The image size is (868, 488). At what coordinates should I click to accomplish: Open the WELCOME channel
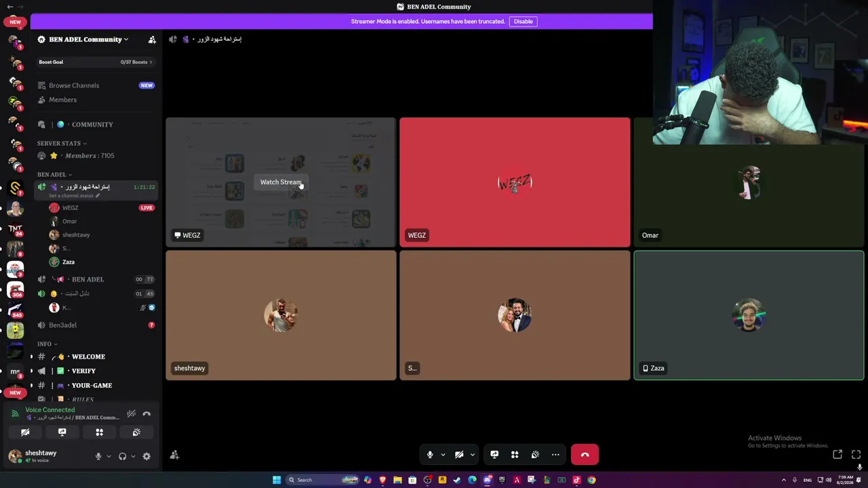coord(96,357)
